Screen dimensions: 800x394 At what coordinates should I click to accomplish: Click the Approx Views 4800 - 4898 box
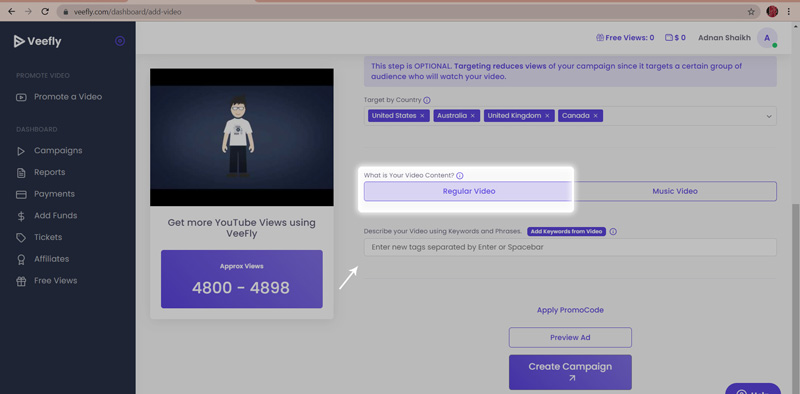pos(242,279)
